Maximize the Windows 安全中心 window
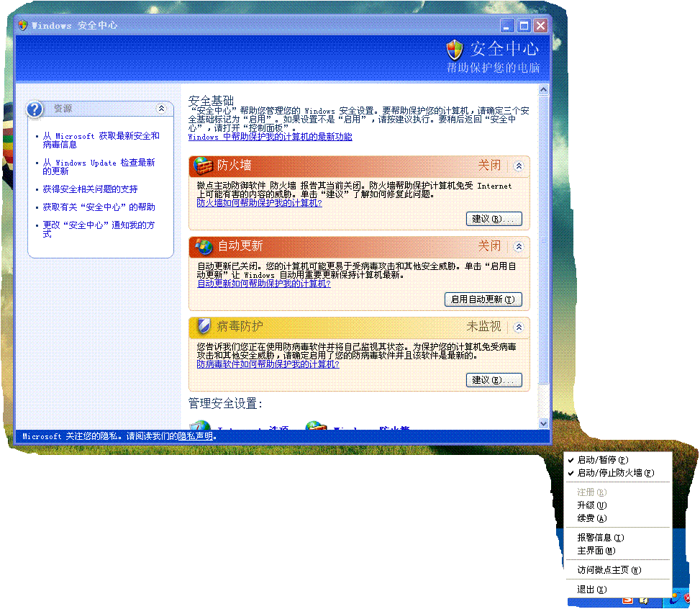This screenshot has width=700, height=609. point(524,26)
